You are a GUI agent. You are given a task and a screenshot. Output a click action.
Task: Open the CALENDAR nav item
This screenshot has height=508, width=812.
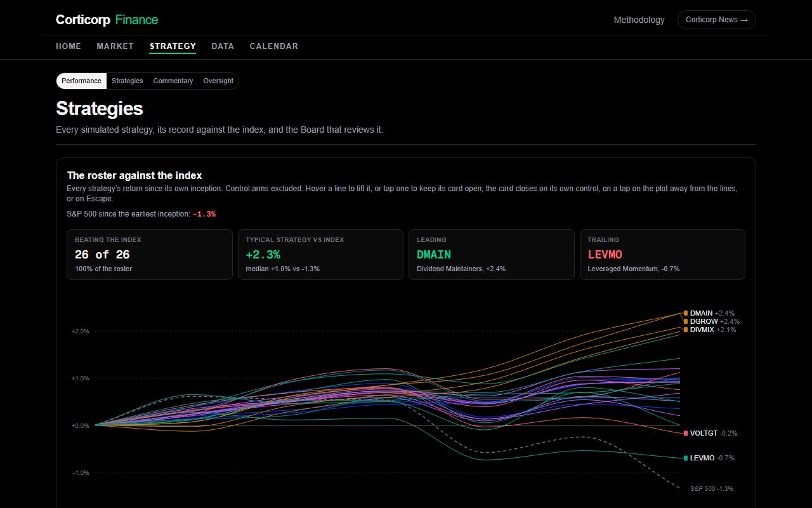point(274,46)
